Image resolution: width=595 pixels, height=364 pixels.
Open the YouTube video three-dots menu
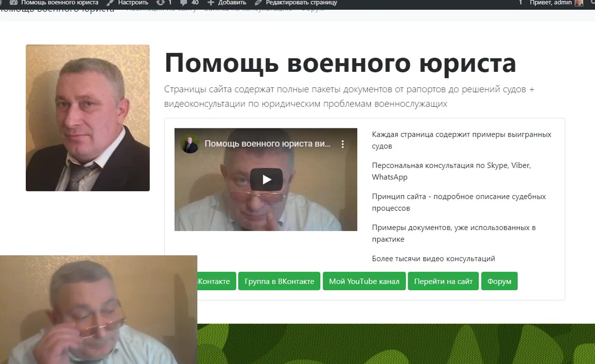click(343, 144)
